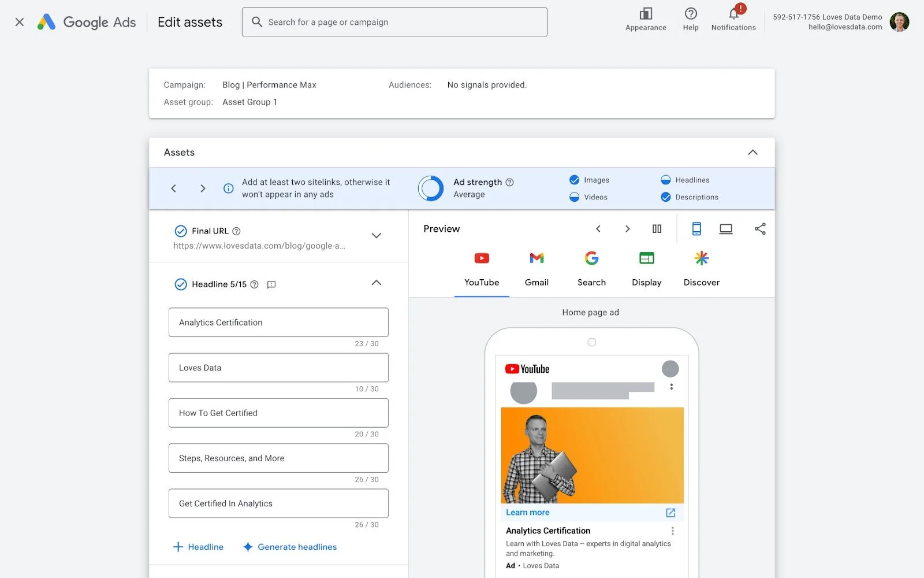Share the ad preview
This screenshot has height=578, width=924.
(x=760, y=228)
